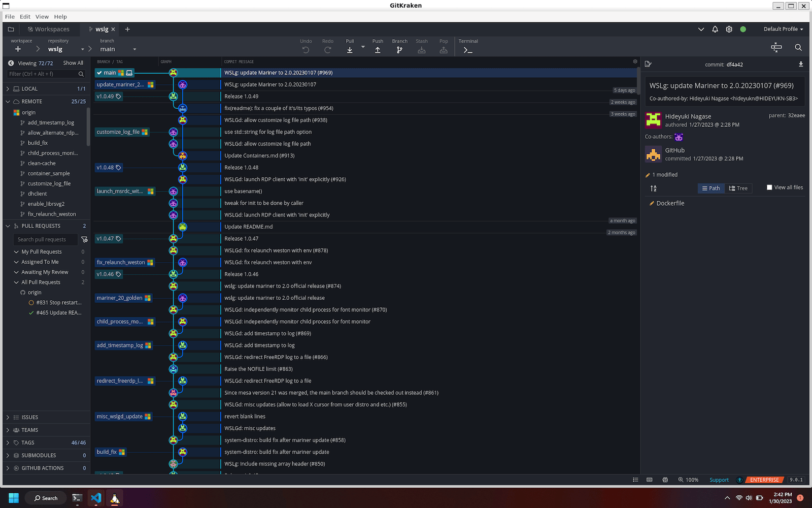Collapse the REMOTE section

[8, 101]
